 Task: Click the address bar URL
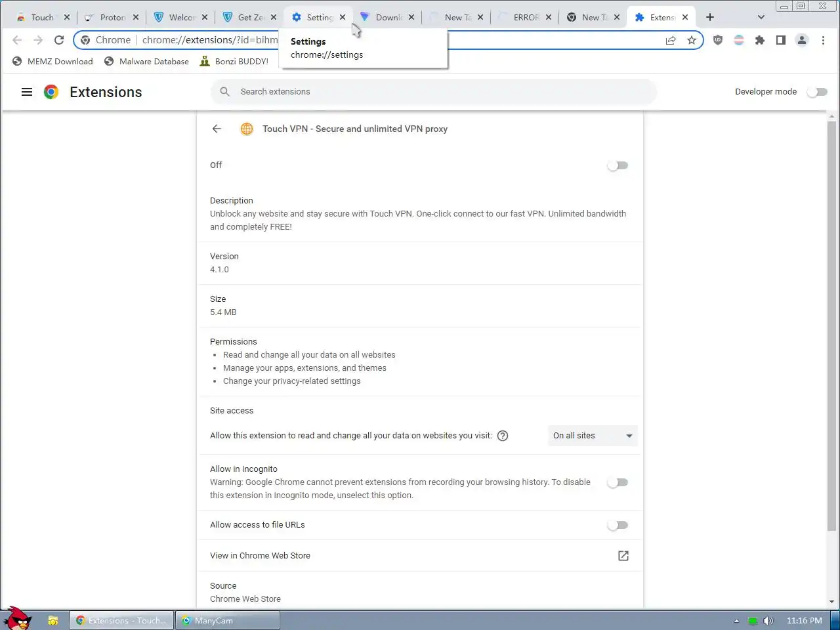pyautogui.click(x=210, y=40)
